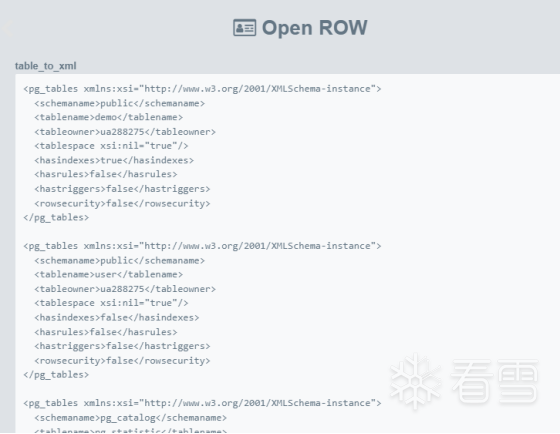Image resolution: width=560 pixels, height=434 pixels.
Task: Click the second hasrules false line
Action: click(x=106, y=332)
